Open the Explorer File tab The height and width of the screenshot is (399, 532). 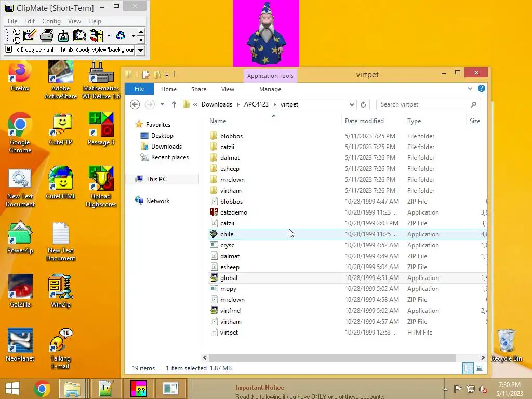pyautogui.click(x=139, y=89)
